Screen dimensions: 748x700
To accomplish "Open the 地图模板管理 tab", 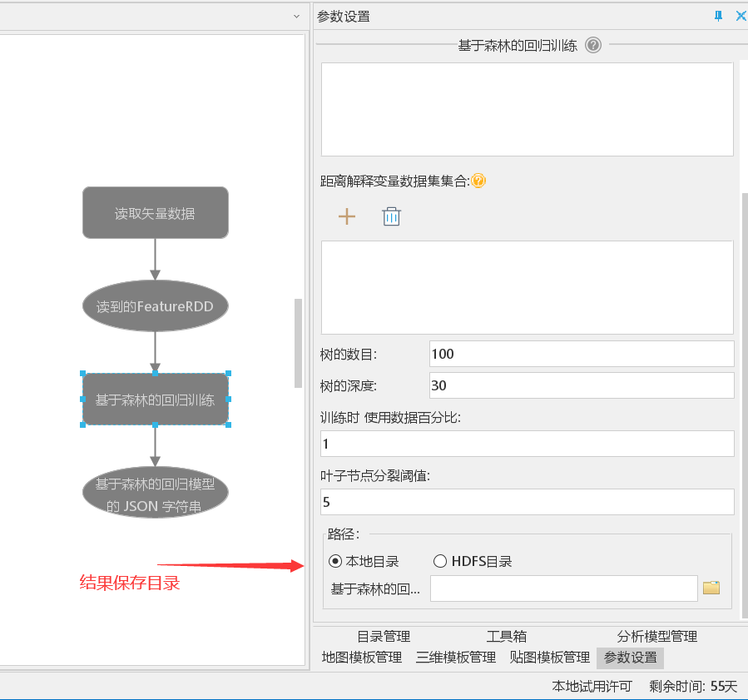I will coord(362,658).
